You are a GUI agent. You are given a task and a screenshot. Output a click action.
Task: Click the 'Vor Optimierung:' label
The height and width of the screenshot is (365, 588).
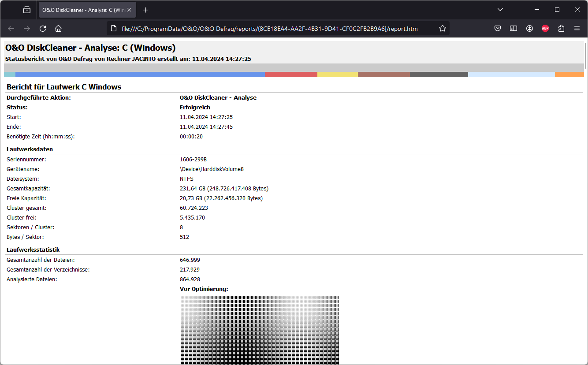(x=204, y=289)
